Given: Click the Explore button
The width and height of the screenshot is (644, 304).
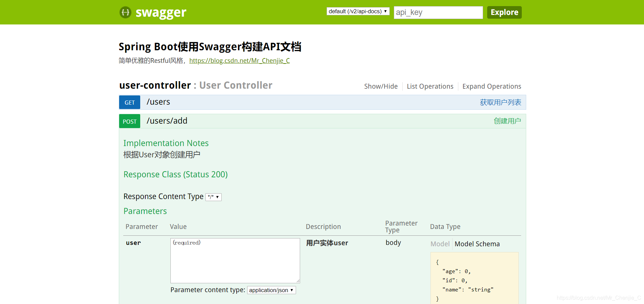Looking at the screenshot, I should (504, 13).
